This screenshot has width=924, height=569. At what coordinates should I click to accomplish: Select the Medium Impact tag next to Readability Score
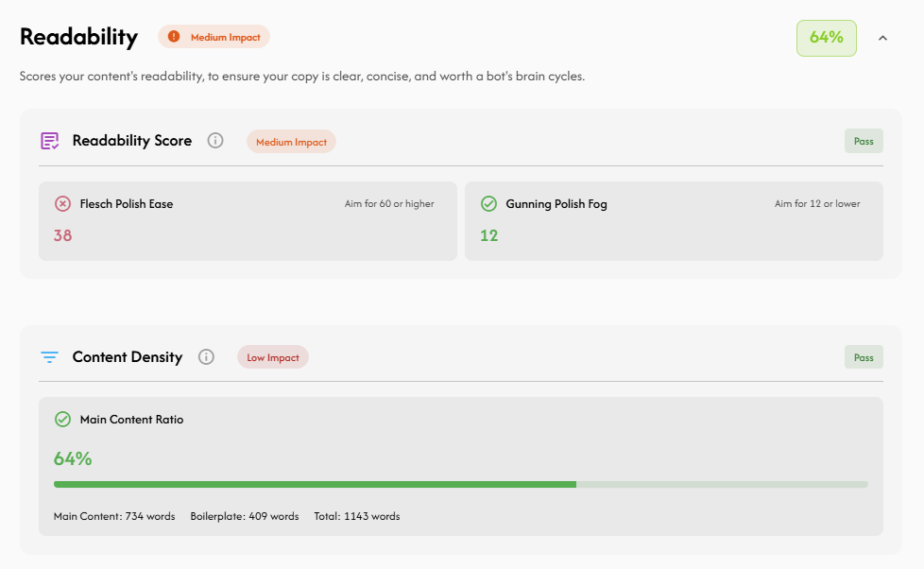pyautogui.click(x=291, y=142)
